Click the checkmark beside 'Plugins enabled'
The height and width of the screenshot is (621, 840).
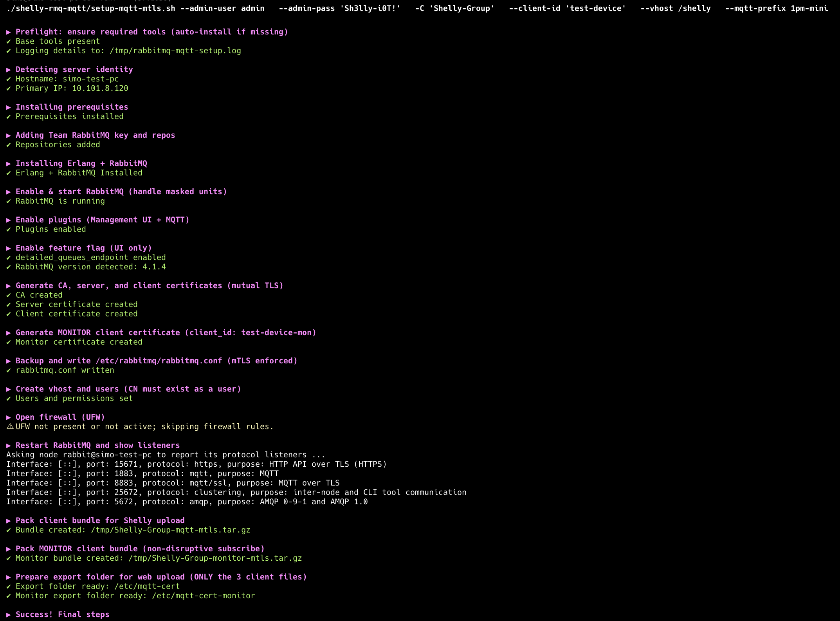pyautogui.click(x=9, y=229)
